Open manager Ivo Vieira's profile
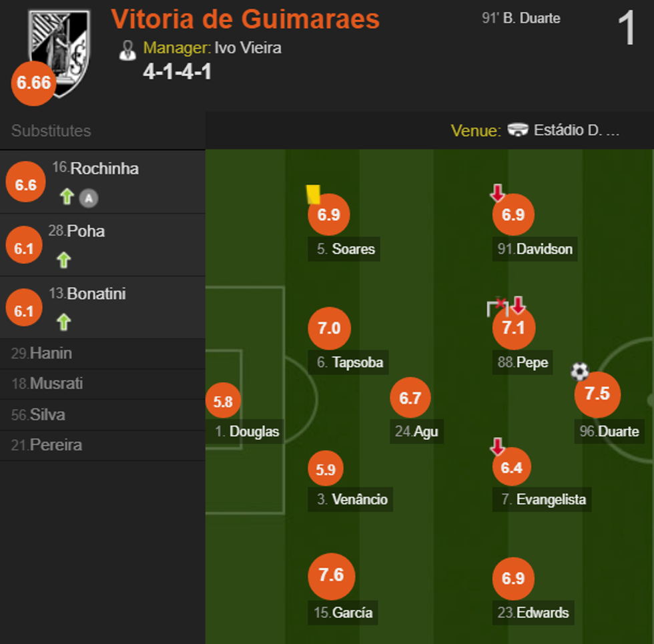 (x=248, y=48)
